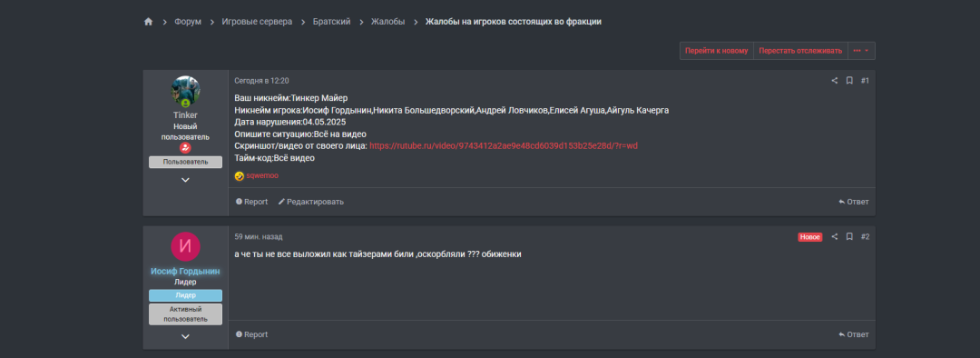This screenshot has height=358, width=980.
Task: Share post #1 via share icon
Action: [x=835, y=81]
